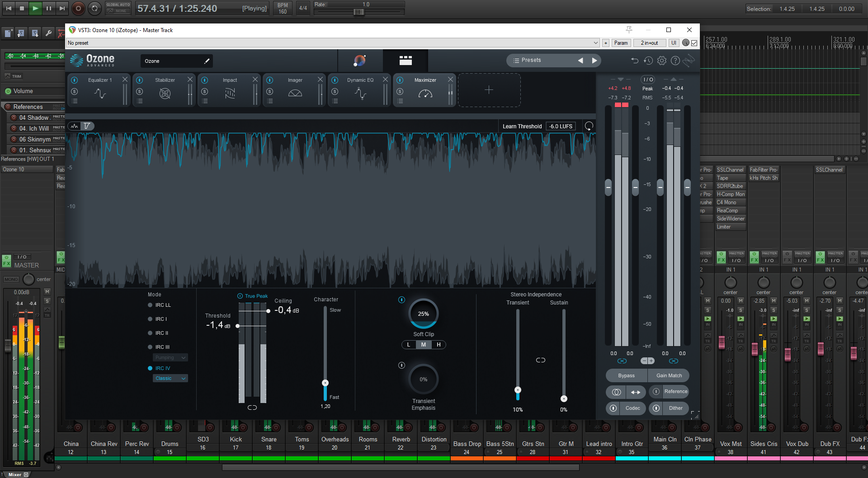Viewport: 868px width, 478px height.
Task: Remove the Maximizer module
Action: (450, 80)
